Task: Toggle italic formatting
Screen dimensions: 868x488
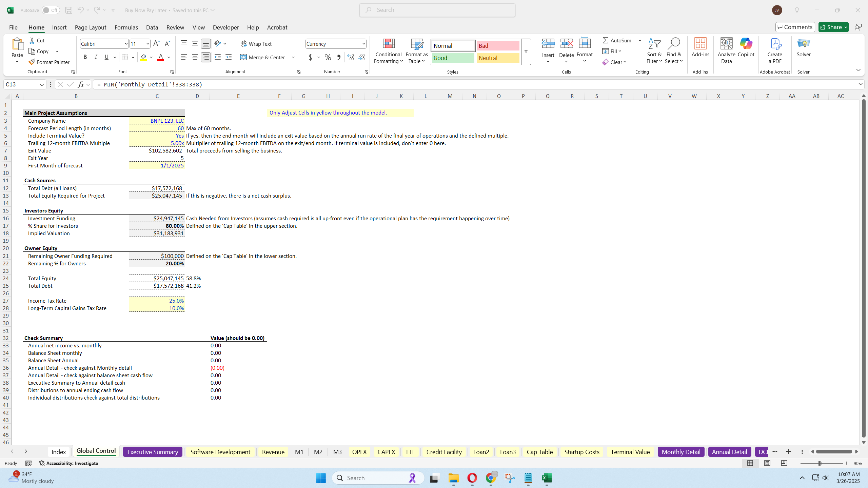Action: (x=96, y=57)
